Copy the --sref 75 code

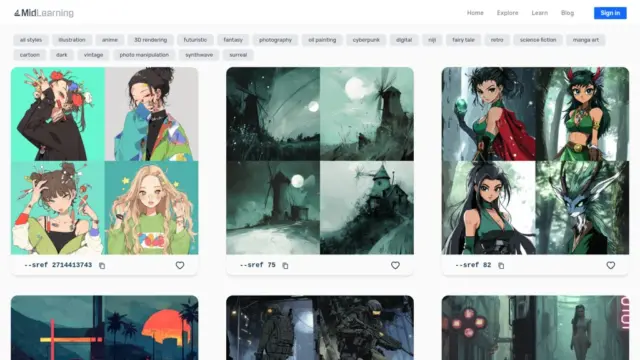pos(285,266)
